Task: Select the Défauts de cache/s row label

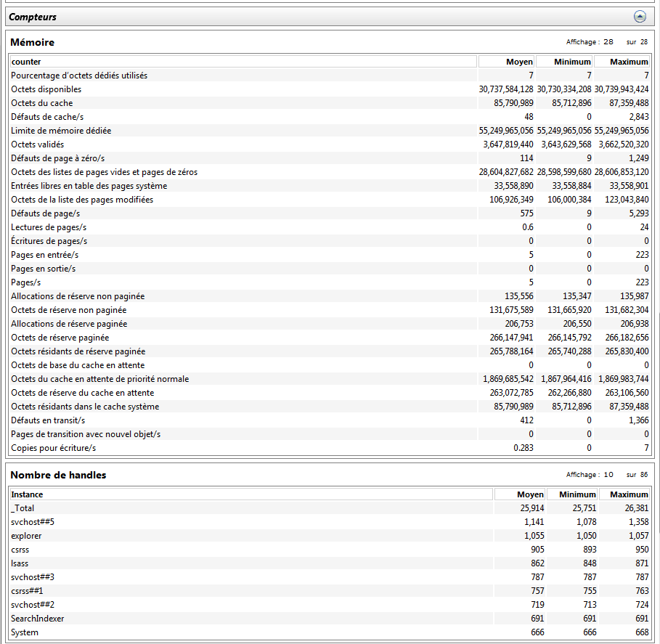Action: coord(47,117)
